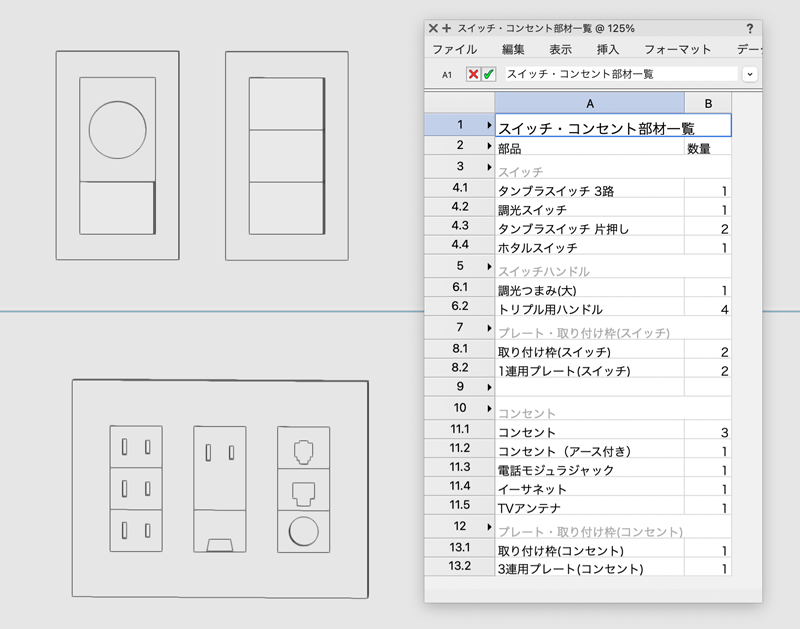Select the 調光スイッチ cell
This screenshot has width=800, height=629.
tap(589, 208)
